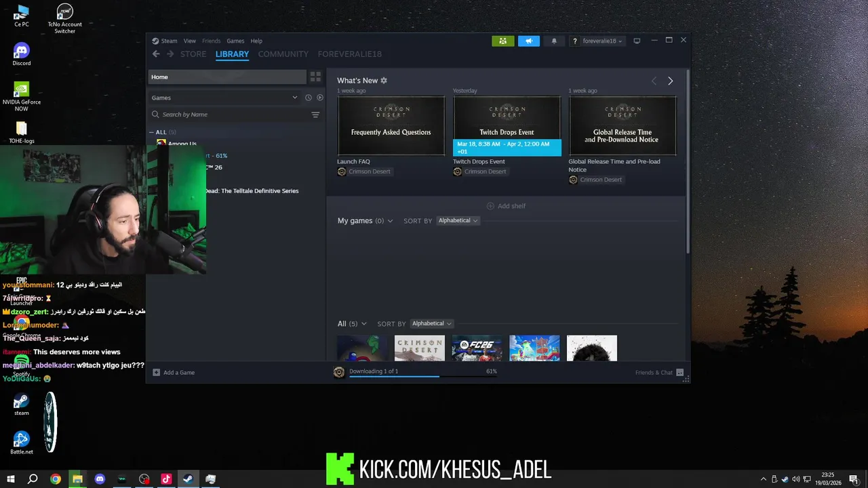868x488 pixels.
Task: Switch to the STORE tab
Action: pos(193,54)
